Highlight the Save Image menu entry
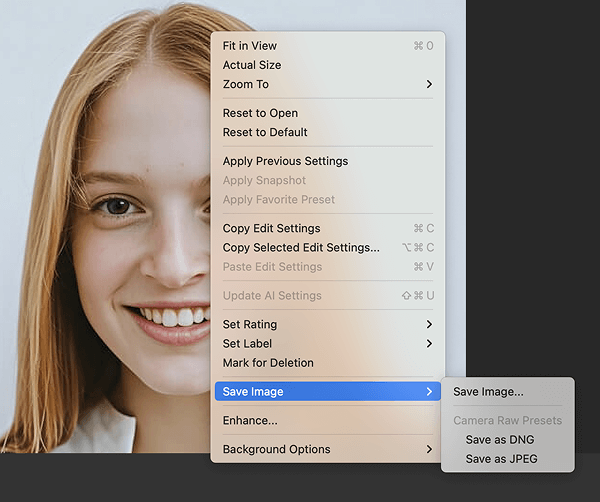Viewport: 600px width, 502px height. point(253,392)
